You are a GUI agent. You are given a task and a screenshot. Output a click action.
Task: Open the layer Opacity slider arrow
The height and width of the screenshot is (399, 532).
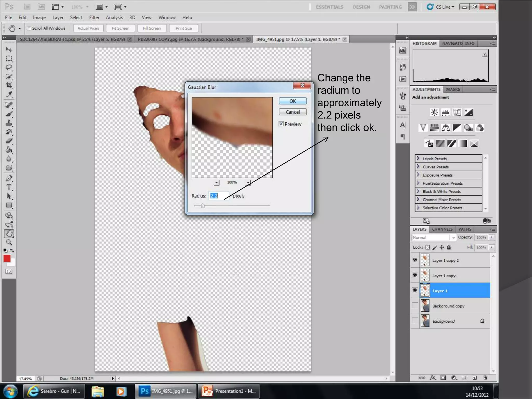point(491,237)
